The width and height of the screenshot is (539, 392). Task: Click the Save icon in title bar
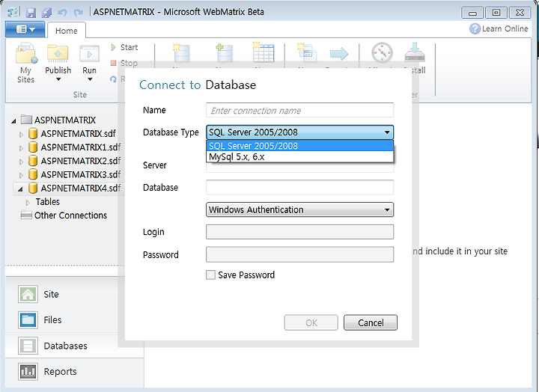coord(31,13)
